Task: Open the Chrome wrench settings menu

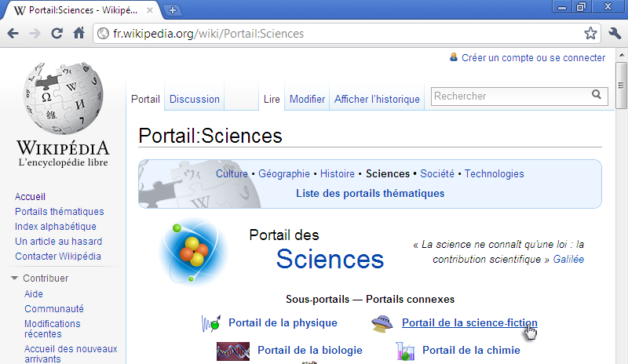Action: [615, 34]
